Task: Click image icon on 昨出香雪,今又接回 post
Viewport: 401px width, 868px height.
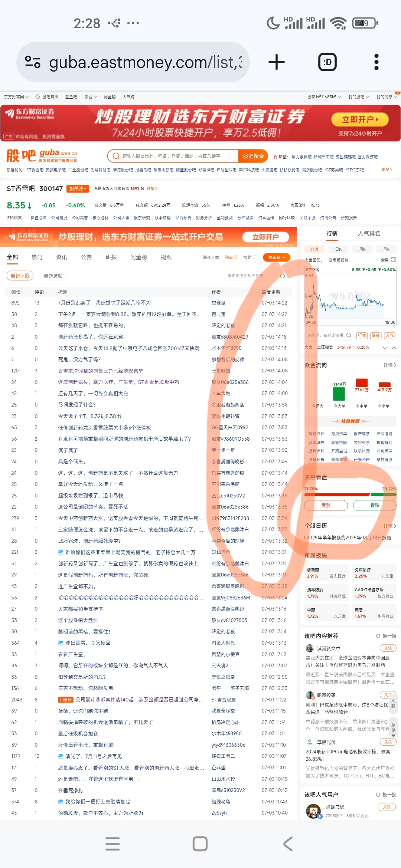Action: click(x=61, y=643)
